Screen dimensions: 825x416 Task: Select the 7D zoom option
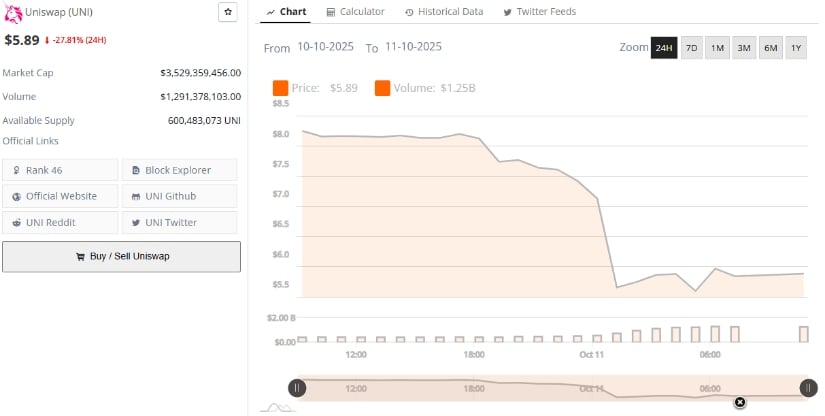pos(691,48)
